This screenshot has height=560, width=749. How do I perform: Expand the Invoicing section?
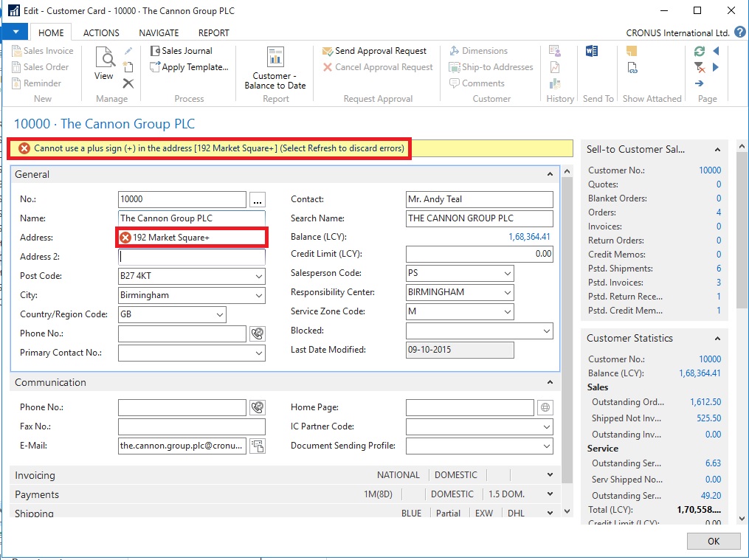549,475
